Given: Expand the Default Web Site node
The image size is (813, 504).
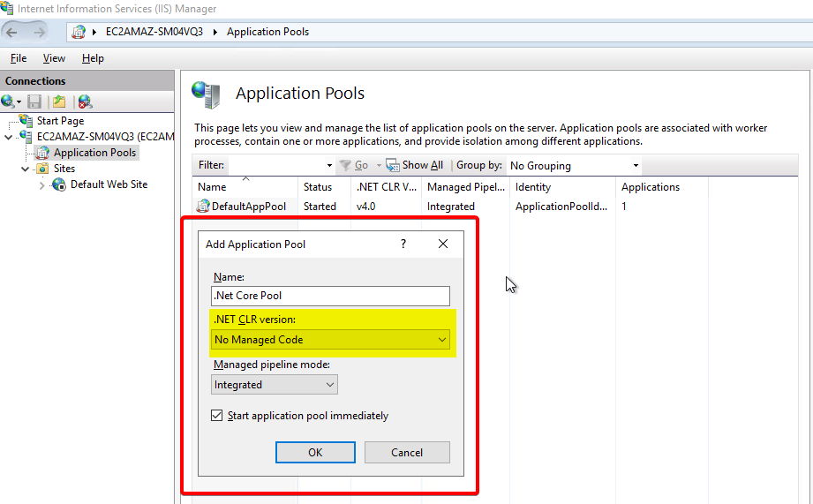Looking at the screenshot, I should (x=41, y=184).
